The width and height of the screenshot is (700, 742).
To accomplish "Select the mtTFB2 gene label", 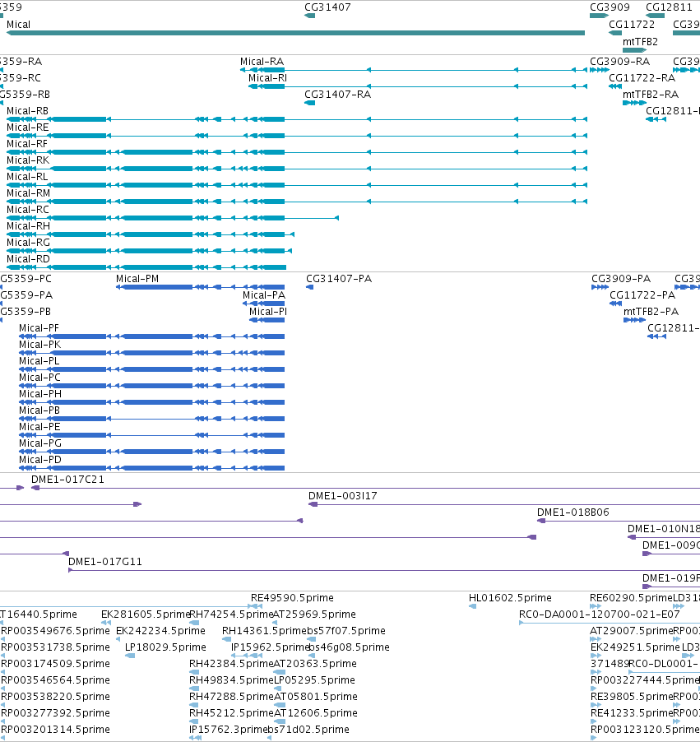I will pos(640,42).
